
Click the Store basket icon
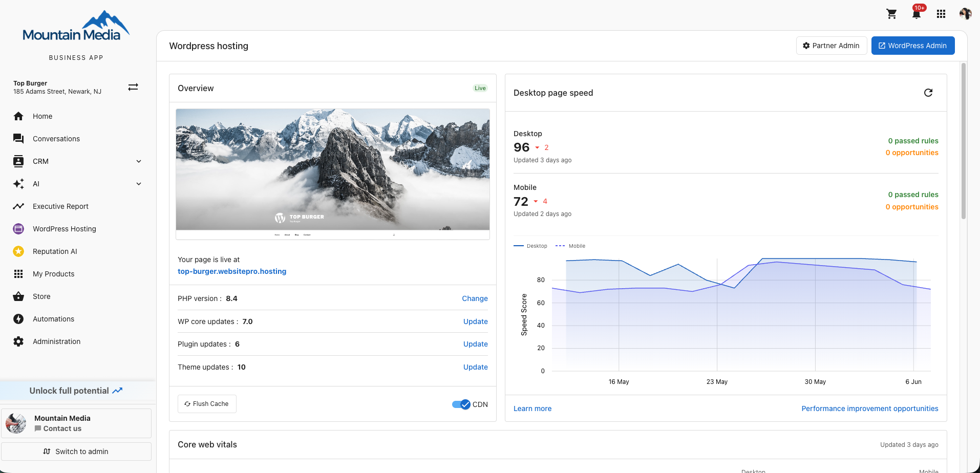pos(18,296)
